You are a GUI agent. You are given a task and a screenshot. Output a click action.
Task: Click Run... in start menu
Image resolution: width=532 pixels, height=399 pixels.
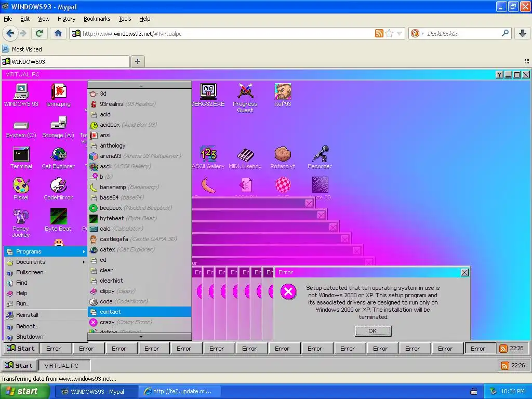point(46,303)
